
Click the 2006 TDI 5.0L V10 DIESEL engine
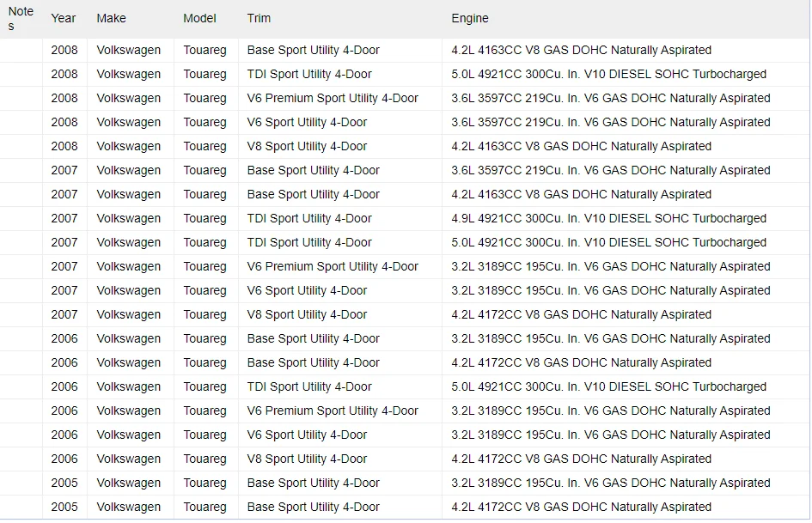[x=608, y=386]
